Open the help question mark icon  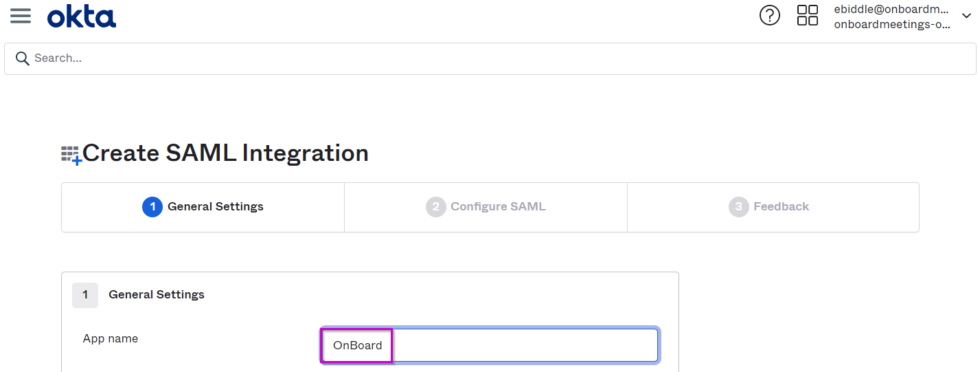tap(770, 15)
